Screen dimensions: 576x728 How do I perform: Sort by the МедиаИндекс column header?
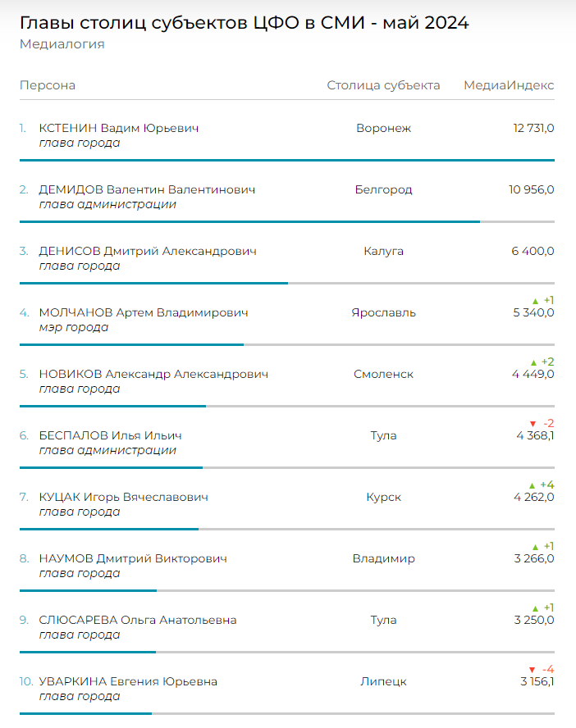pyautogui.click(x=509, y=85)
